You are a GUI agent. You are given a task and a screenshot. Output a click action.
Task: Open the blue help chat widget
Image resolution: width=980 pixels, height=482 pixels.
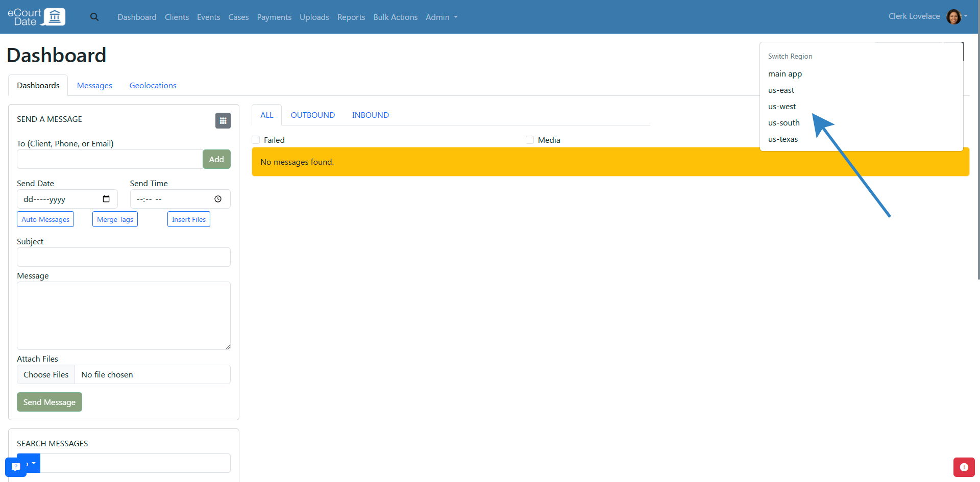coord(16,467)
